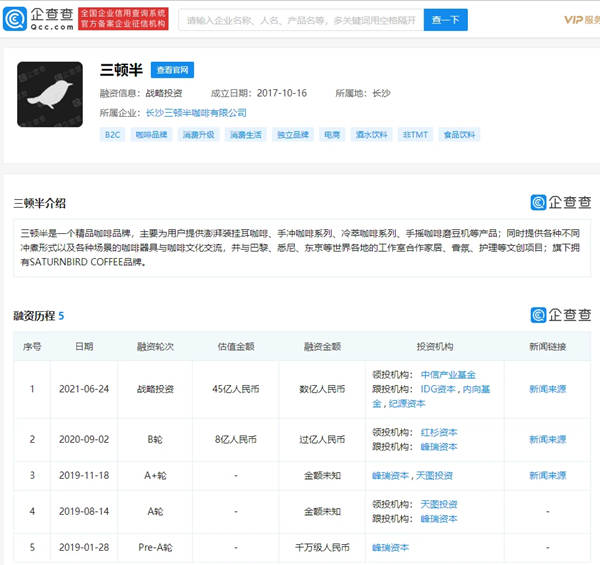Click the 查看官网 button
This screenshot has width=600, height=565.
[172, 70]
